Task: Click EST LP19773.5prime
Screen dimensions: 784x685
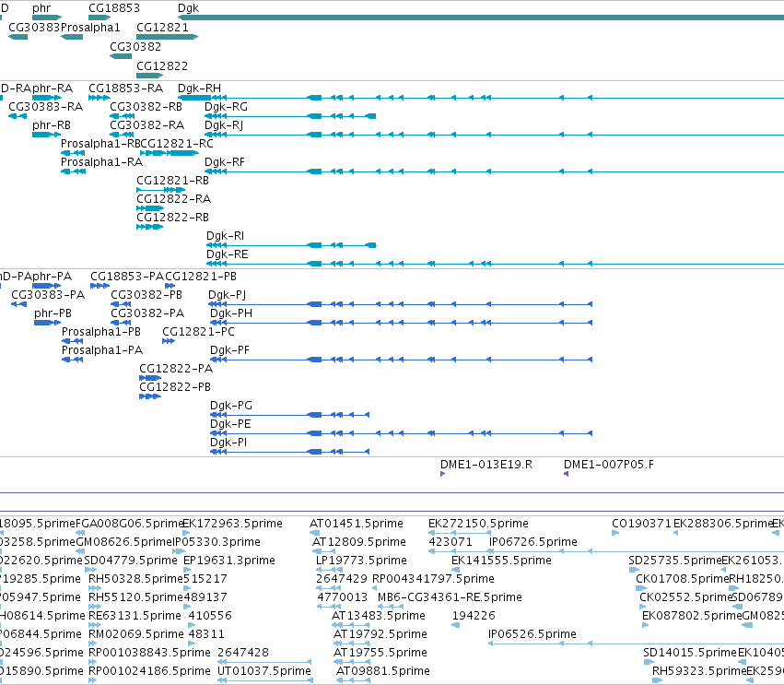Action: (329, 570)
